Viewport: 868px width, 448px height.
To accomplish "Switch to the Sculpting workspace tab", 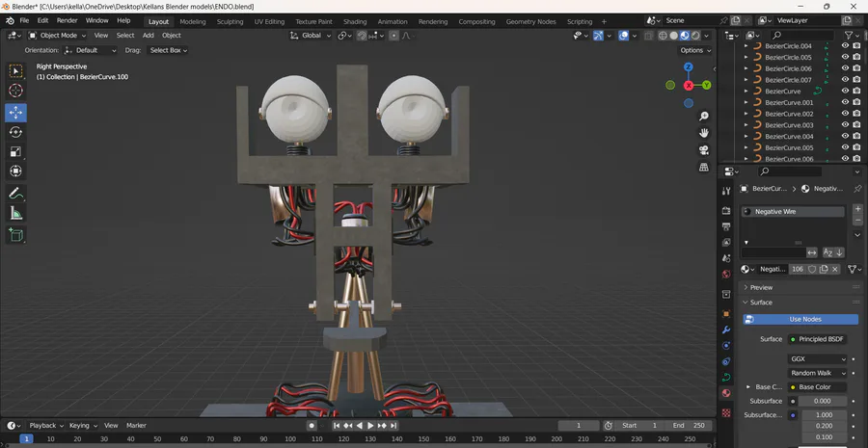I will pyautogui.click(x=230, y=21).
